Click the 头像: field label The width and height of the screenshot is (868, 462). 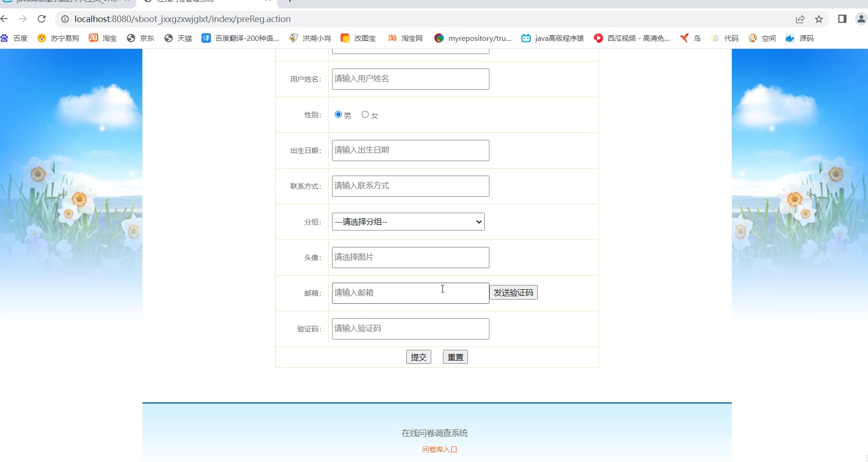click(x=313, y=258)
